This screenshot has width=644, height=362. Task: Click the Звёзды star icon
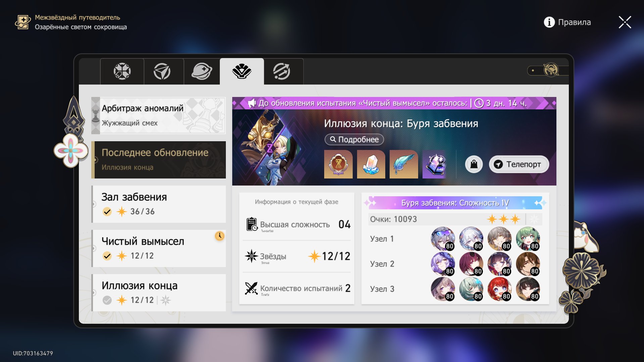[x=251, y=256]
